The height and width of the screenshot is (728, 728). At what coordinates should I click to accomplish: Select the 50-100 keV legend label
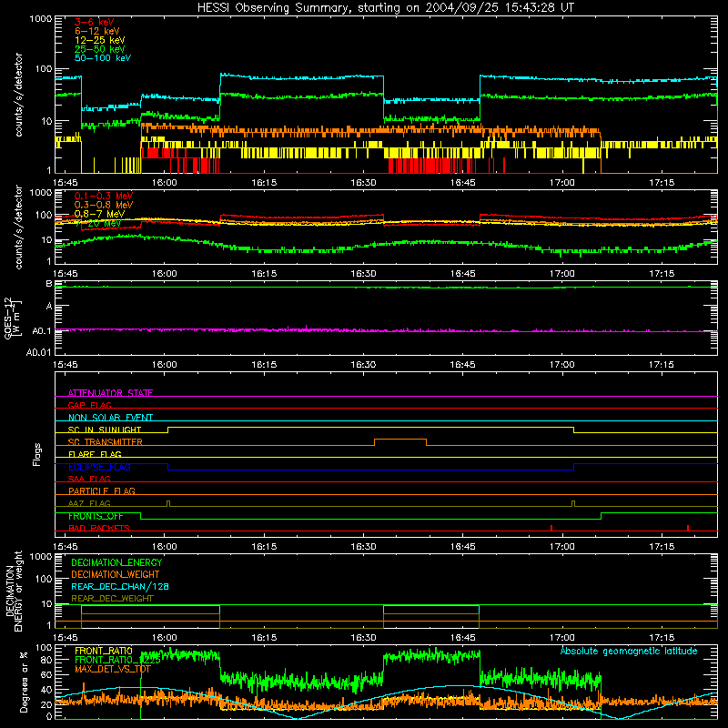click(x=103, y=58)
